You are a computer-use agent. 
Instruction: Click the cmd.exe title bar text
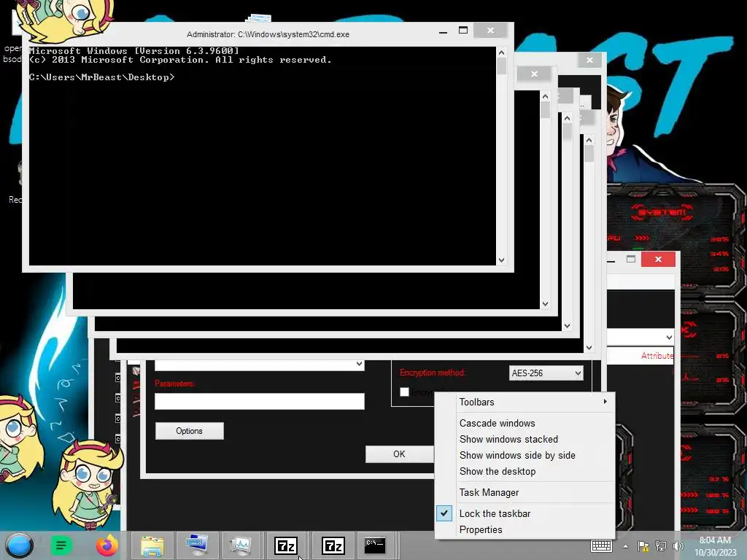tap(268, 34)
